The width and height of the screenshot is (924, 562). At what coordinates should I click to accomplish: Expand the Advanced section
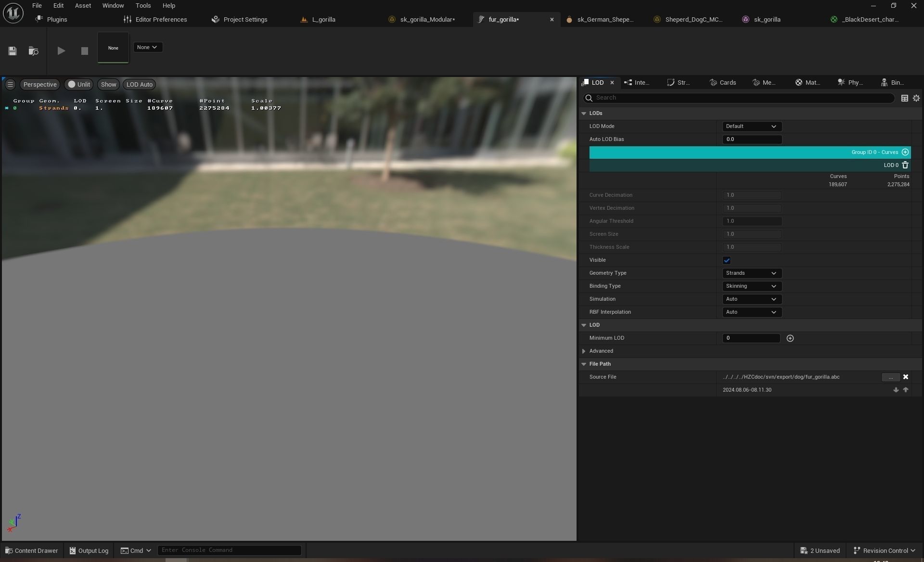[x=584, y=351]
